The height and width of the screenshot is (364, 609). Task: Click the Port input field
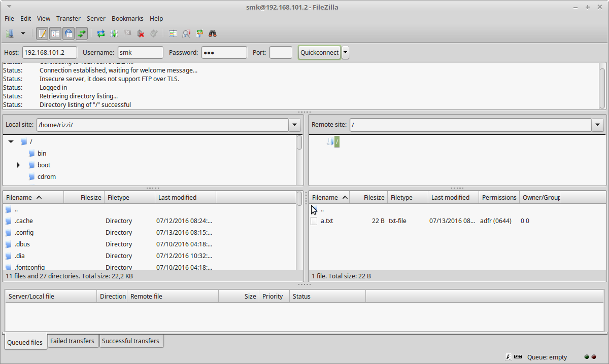(281, 53)
